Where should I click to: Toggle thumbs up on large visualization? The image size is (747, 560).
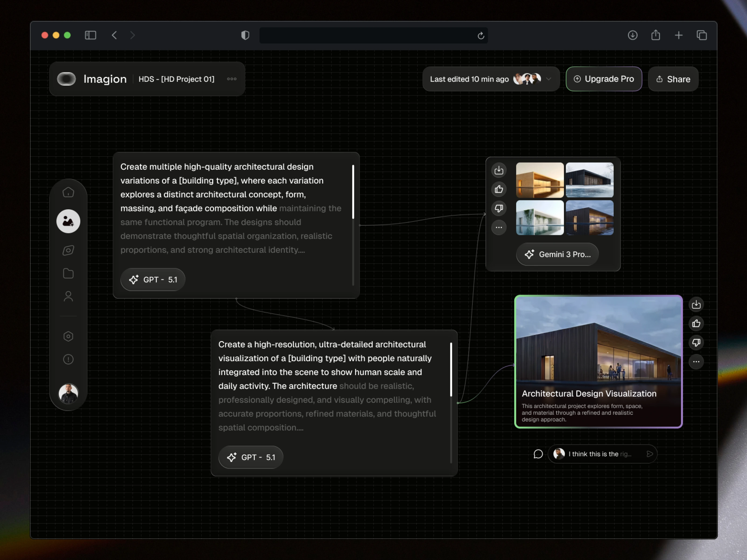pos(696,324)
